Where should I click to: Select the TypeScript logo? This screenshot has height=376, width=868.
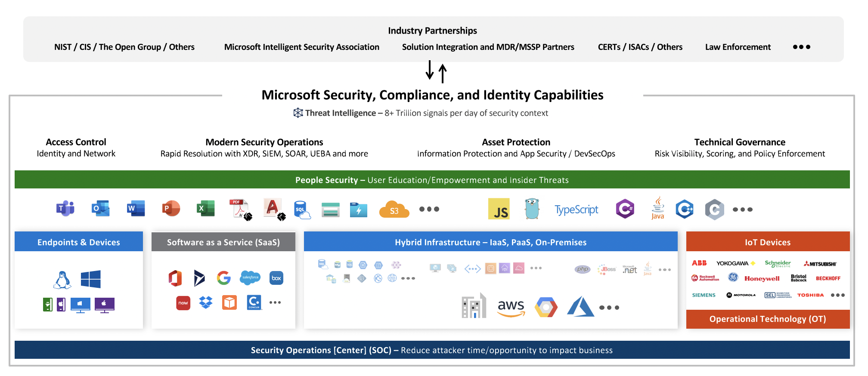point(577,210)
